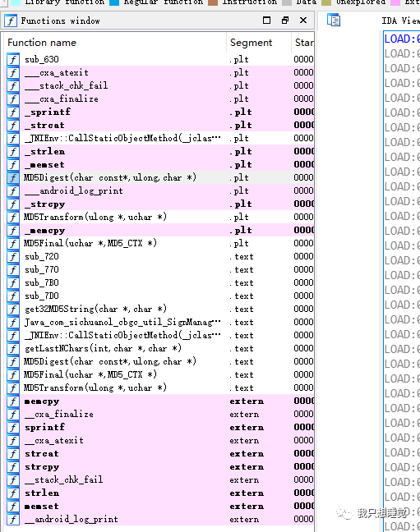Click the icon beside sub_720
Image resolution: width=420 pixels, height=532 pixels.
(x=13, y=256)
